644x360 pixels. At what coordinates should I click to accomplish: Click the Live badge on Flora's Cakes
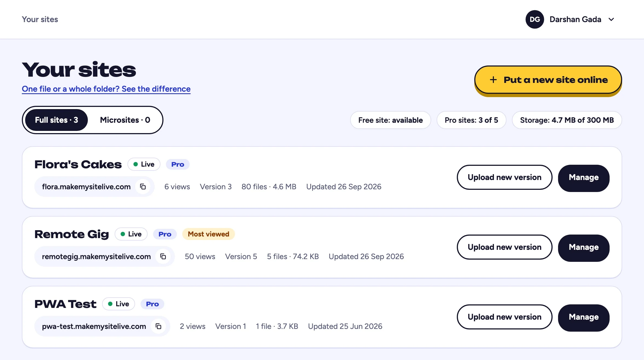[x=144, y=164]
